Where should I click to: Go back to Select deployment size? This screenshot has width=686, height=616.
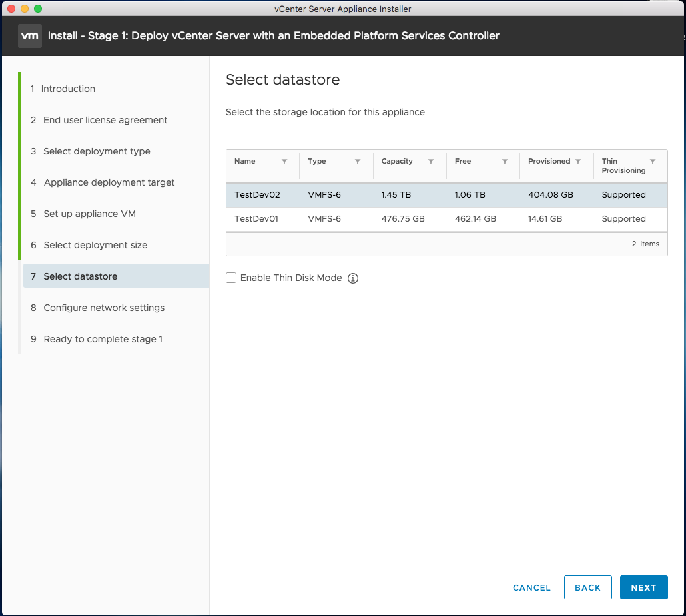coord(95,245)
